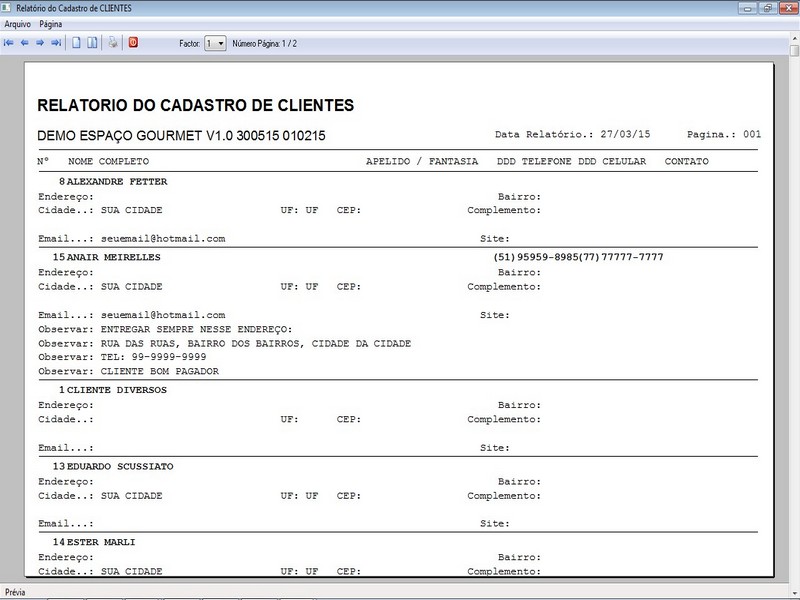Open the Factor zoom dropdown

coord(215,43)
